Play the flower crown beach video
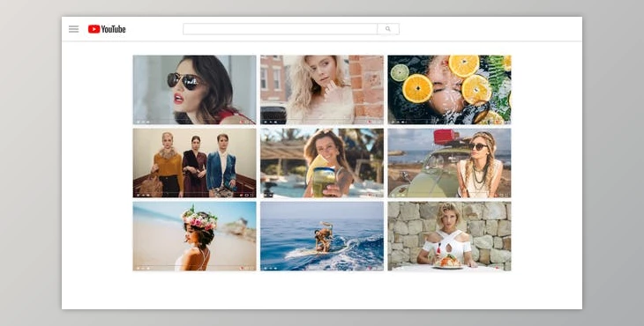 point(138,268)
